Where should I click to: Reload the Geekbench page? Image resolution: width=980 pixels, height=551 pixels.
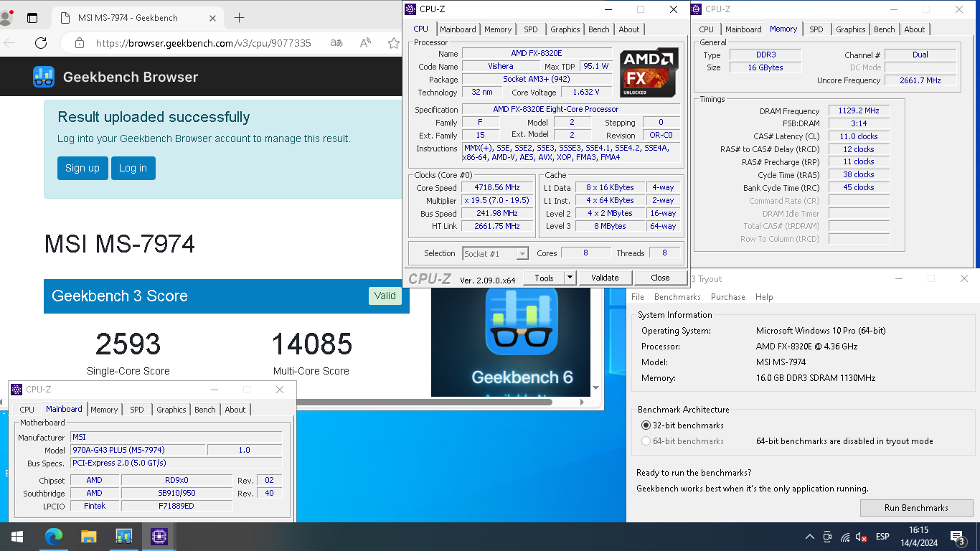coord(41,43)
